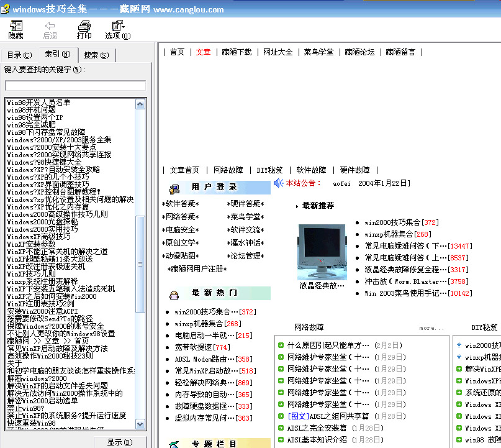
Task: Open the 选项 (Options) dropdown menu
Action: (x=117, y=30)
